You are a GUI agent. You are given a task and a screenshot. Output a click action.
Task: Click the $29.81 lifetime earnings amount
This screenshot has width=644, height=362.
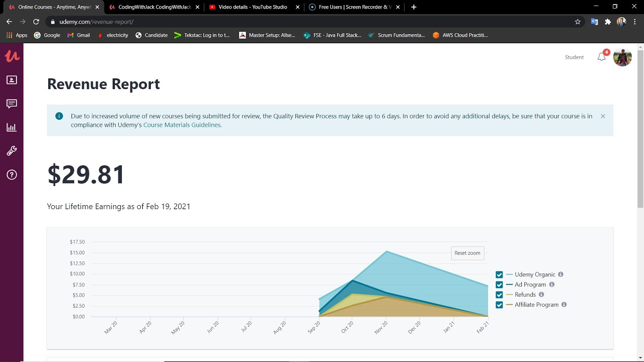(x=86, y=174)
